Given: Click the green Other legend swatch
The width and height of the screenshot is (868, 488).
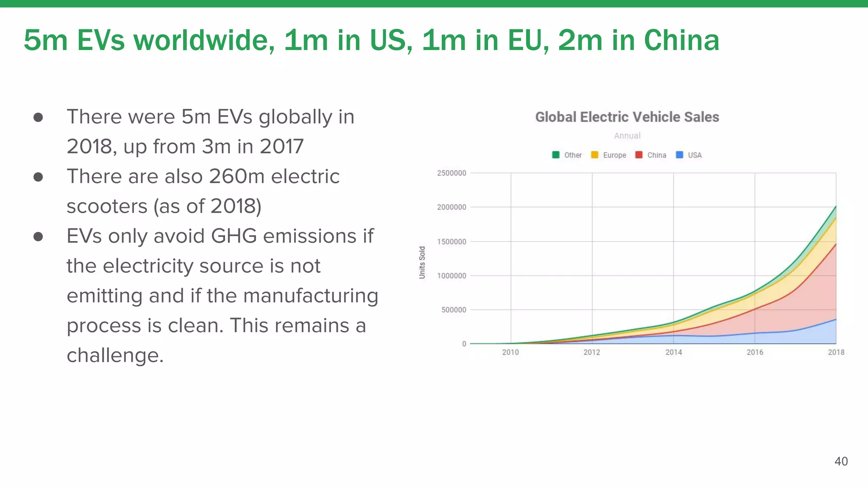Looking at the screenshot, I should pos(556,155).
